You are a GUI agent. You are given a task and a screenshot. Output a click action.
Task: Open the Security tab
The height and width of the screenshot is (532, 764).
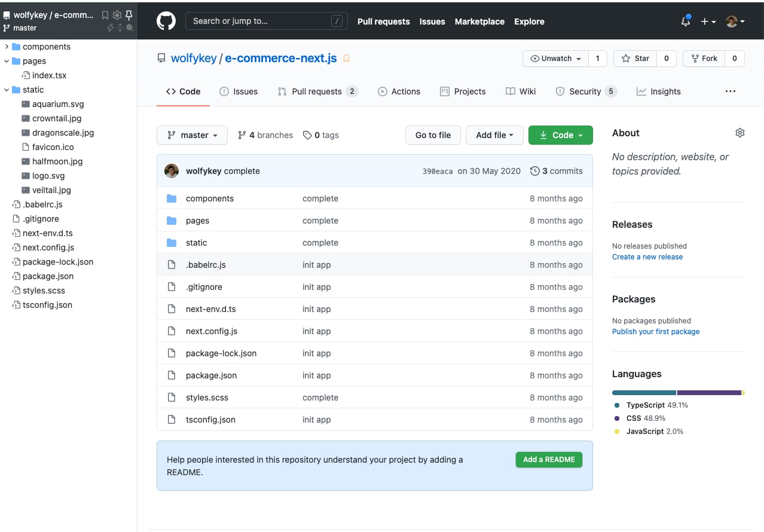pyautogui.click(x=586, y=91)
